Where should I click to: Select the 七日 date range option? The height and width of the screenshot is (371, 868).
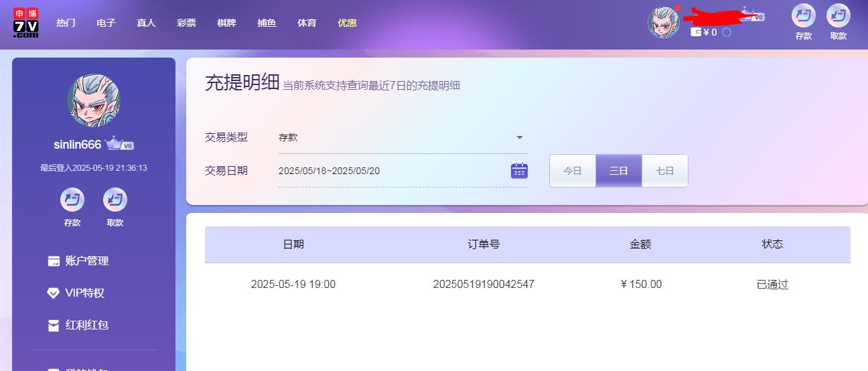coord(664,171)
